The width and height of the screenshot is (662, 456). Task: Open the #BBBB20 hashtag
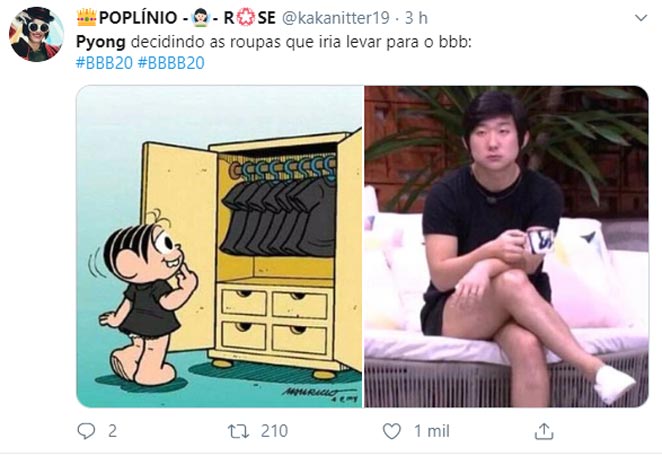171,63
